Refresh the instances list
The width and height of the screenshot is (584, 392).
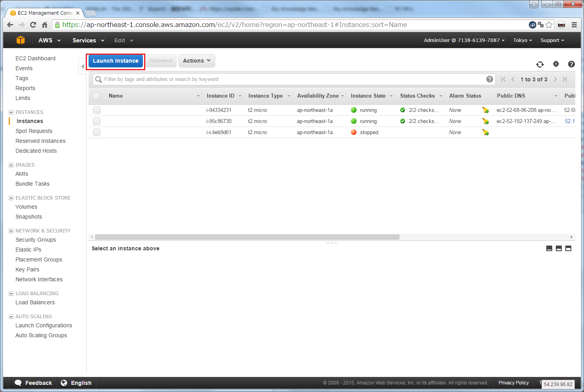pyautogui.click(x=540, y=64)
